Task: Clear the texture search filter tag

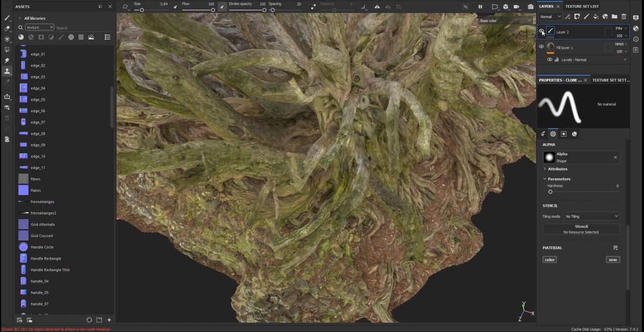Action: (x=51, y=27)
